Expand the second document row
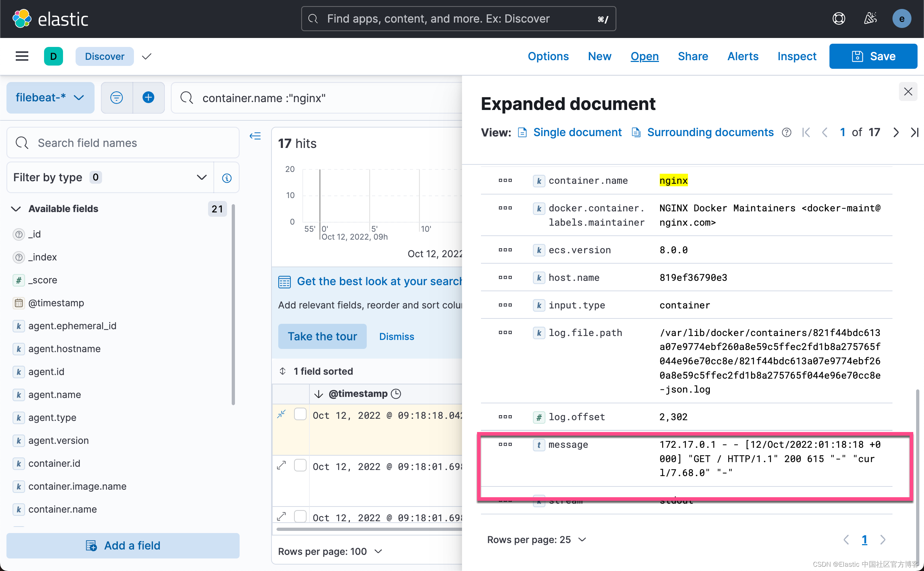The height and width of the screenshot is (571, 924). 281,466
